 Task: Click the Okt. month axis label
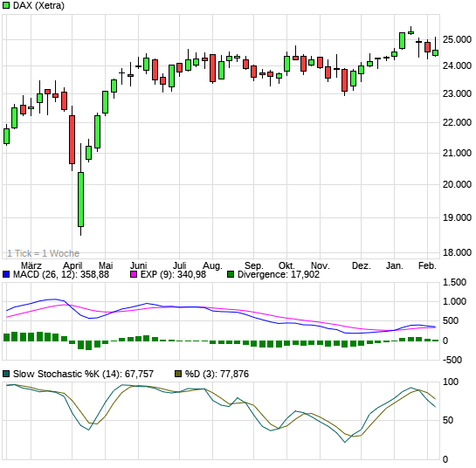(286, 265)
